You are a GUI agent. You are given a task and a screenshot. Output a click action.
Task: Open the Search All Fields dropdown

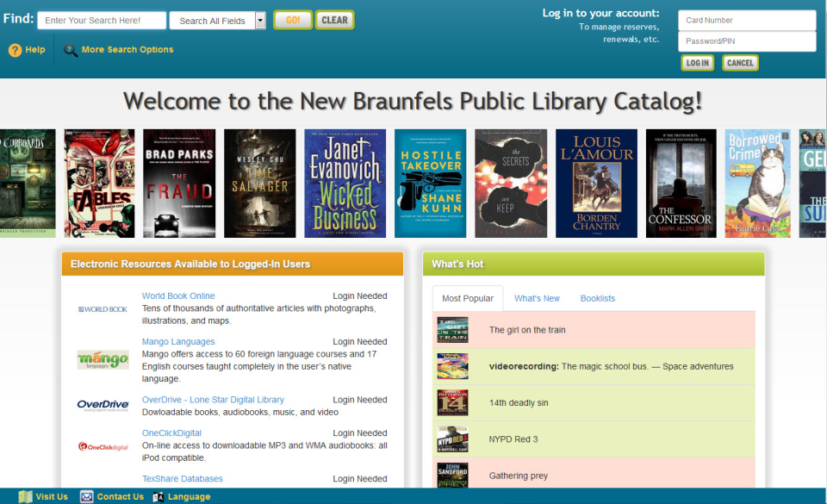click(217, 19)
